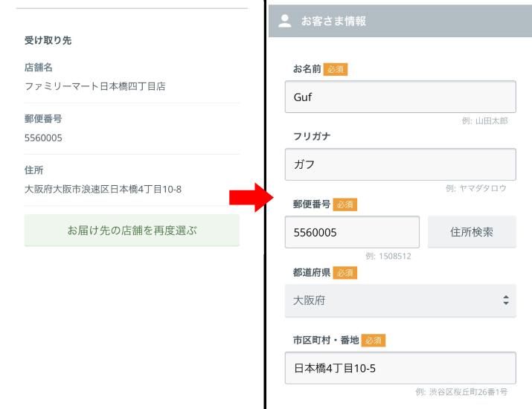Click the address text 大阪府大阪市浪速区日本橋4丁目10-8
Viewport: 532px width, 409px height.
click(103, 189)
